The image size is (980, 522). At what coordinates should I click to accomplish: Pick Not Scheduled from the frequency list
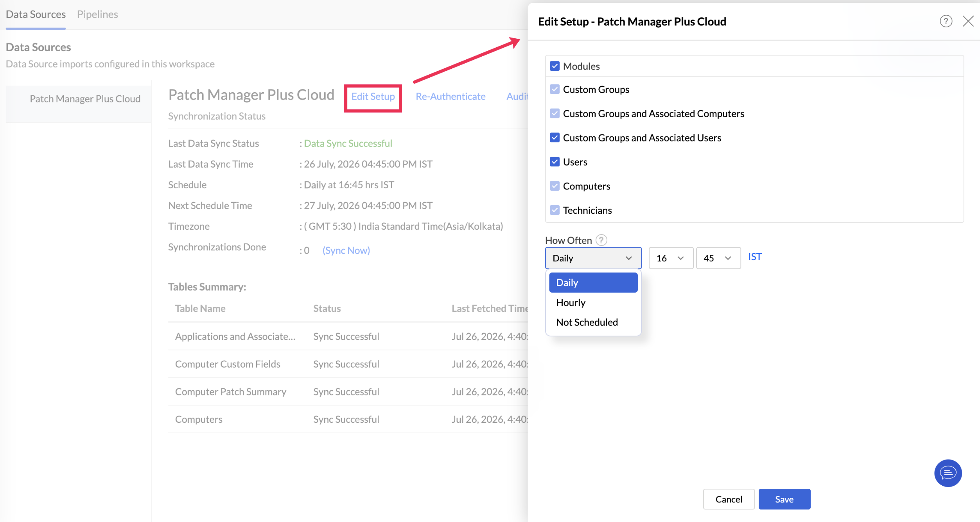coord(593,322)
